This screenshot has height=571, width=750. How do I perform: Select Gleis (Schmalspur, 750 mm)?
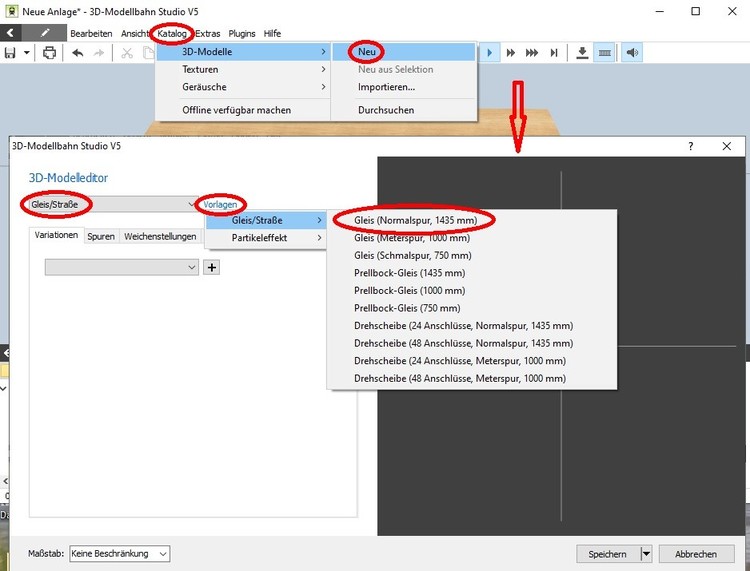(x=472, y=255)
